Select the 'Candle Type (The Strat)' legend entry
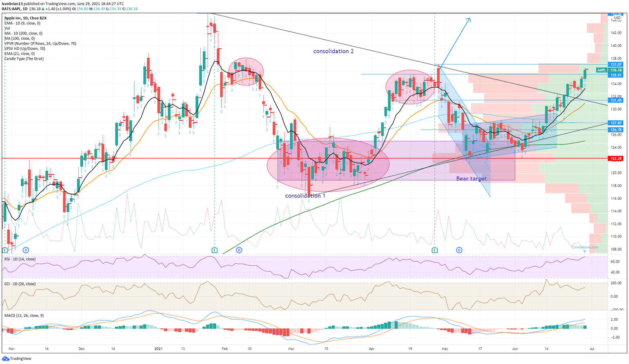The image size is (629, 364). pyautogui.click(x=24, y=59)
